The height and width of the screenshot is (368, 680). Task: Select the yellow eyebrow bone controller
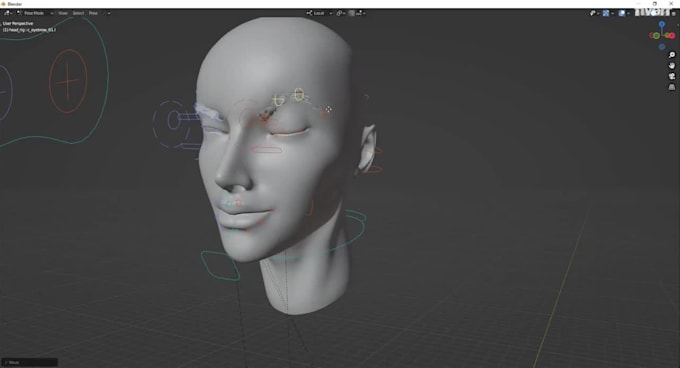click(299, 94)
